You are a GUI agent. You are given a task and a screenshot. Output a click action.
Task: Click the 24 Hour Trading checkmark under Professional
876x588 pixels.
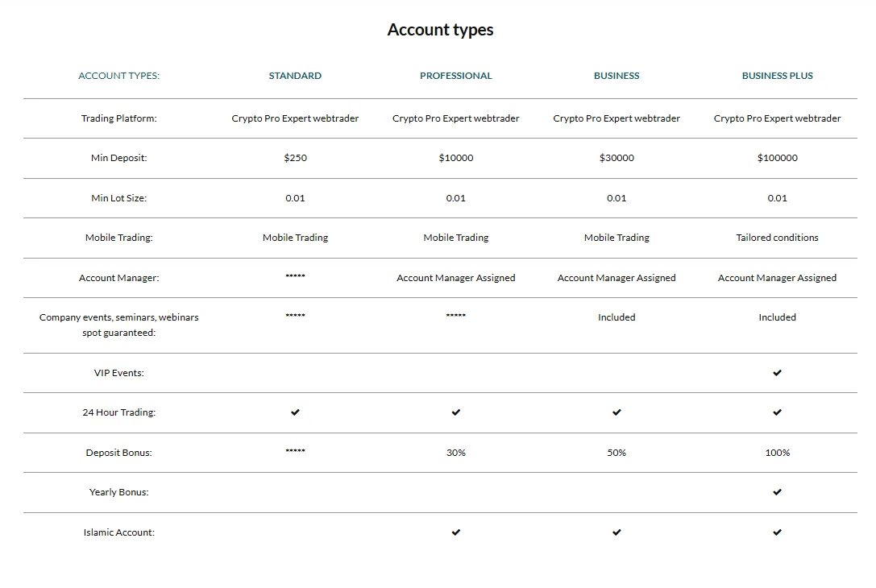point(456,412)
